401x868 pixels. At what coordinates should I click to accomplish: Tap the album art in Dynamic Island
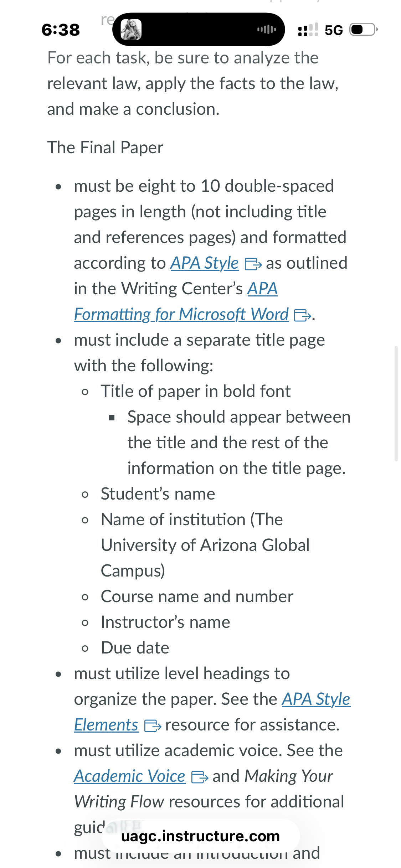131,29
